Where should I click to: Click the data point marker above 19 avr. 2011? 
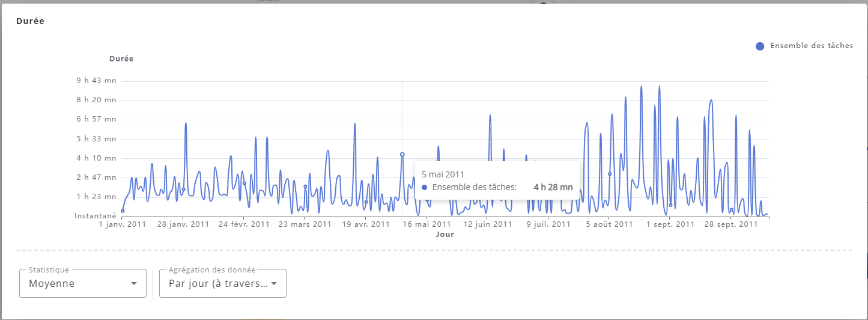(x=366, y=202)
